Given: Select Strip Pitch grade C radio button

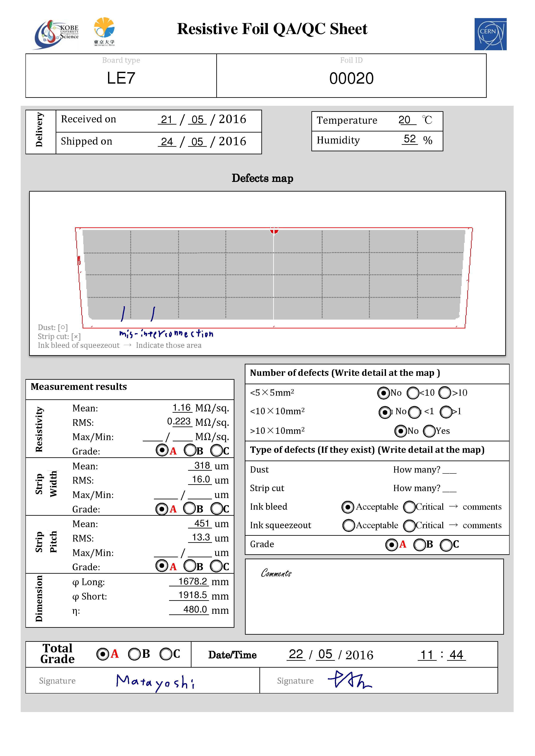Looking at the screenshot, I should point(217,566).
